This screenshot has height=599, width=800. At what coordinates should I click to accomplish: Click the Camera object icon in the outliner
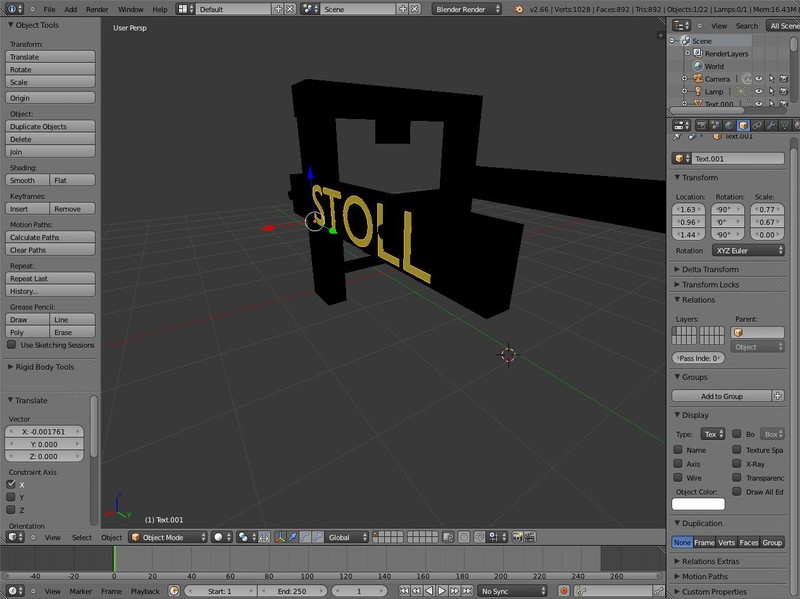coord(698,79)
